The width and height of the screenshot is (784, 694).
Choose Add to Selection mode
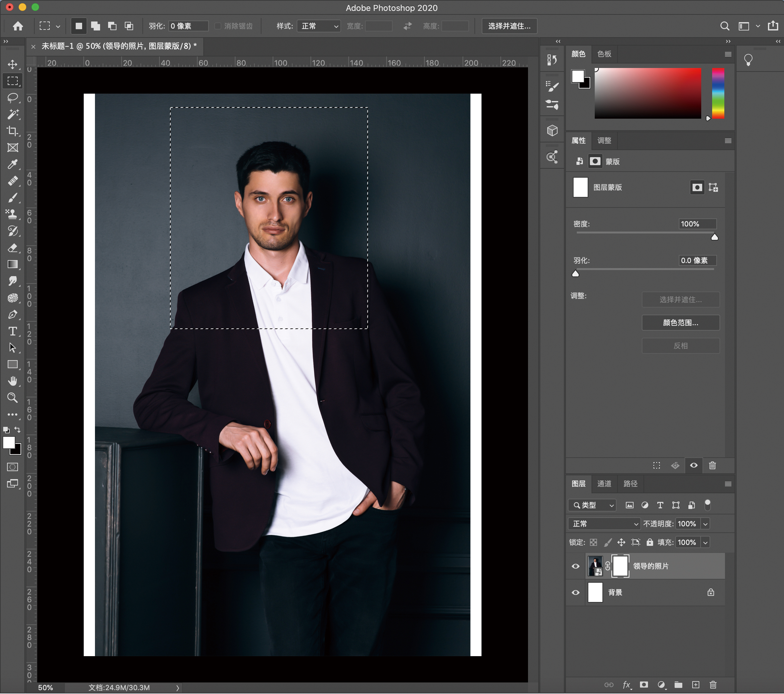pos(96,26)
